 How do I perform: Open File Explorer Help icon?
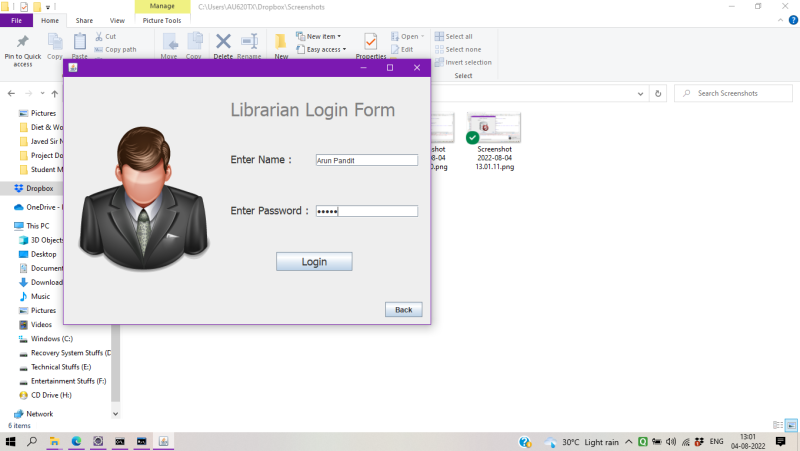click(793, 20)
